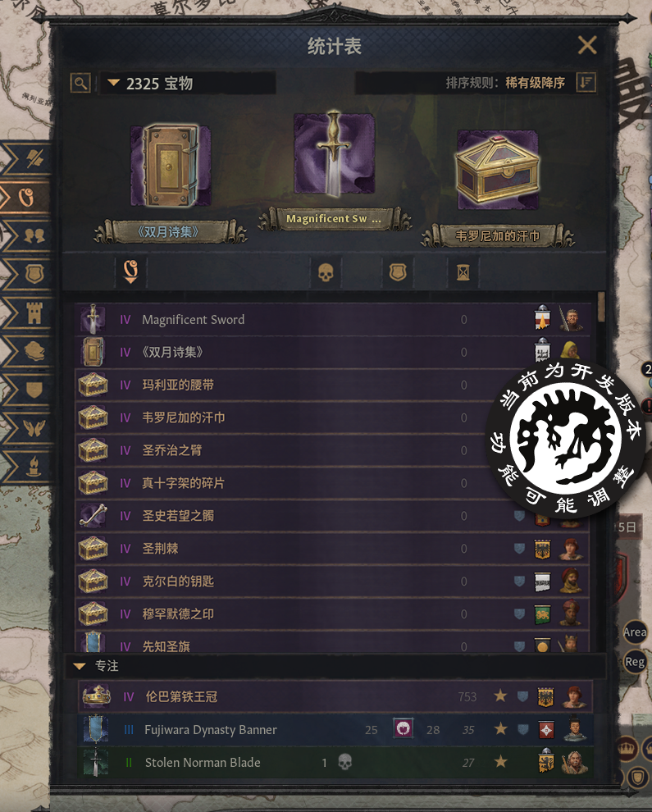The height and width of the screenshot is (812, 652).
Task: Toggle the star pin on 伦巴第铁王冠
Action: click(x=500, y=696)
